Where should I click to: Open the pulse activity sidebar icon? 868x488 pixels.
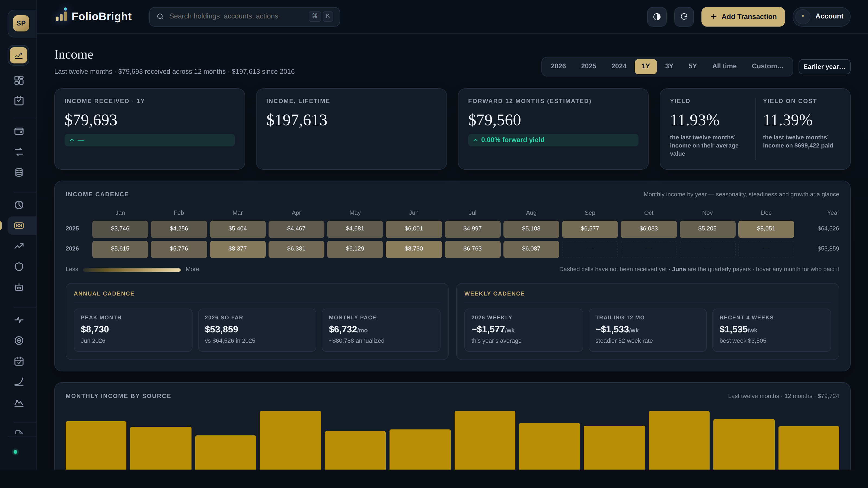tap(19, 320)
